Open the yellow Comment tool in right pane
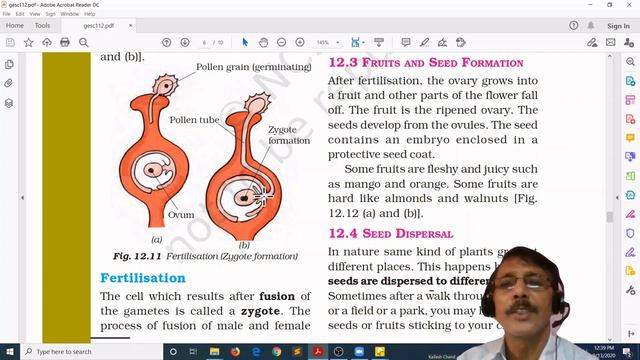Image resolution: width=640 pixels, height=360 pixels. pyautogui.click(x=630, y=138)
